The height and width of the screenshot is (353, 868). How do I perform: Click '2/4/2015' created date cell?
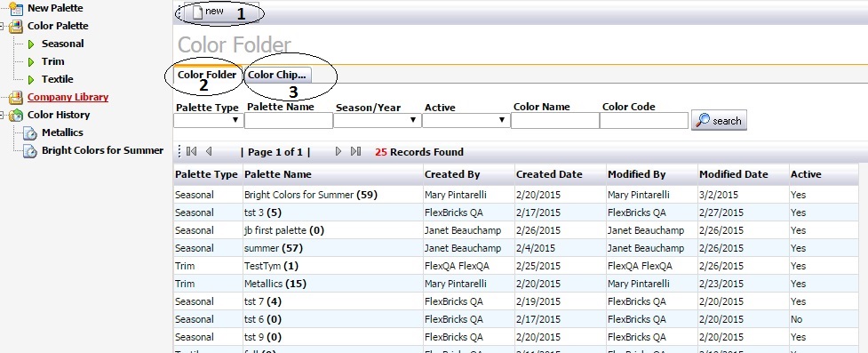coord(536,248)
